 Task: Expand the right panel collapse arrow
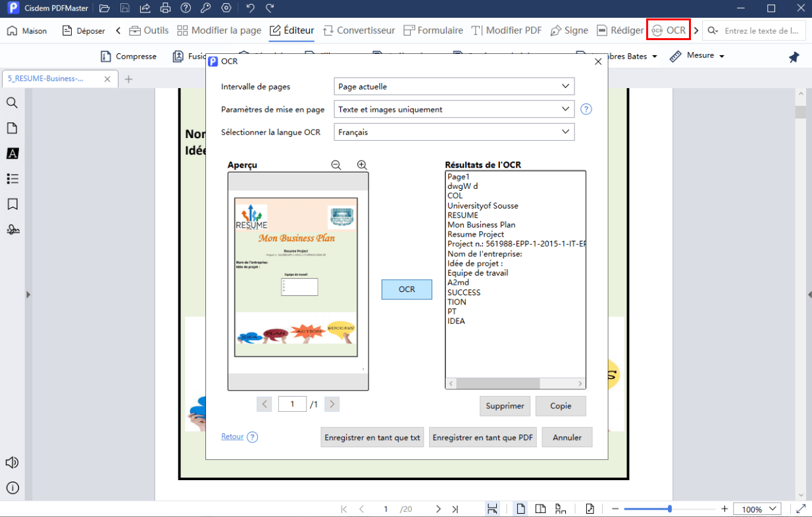(x=809, y=295)
